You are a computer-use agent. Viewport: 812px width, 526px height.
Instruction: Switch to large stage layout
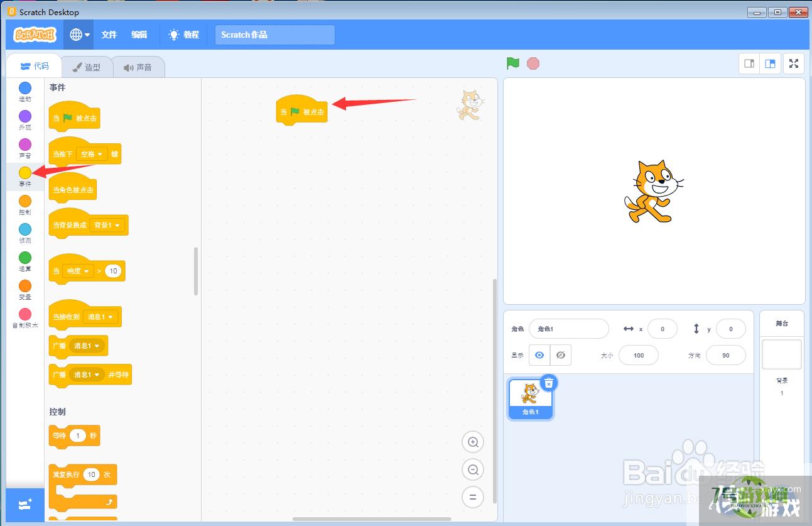769,63
